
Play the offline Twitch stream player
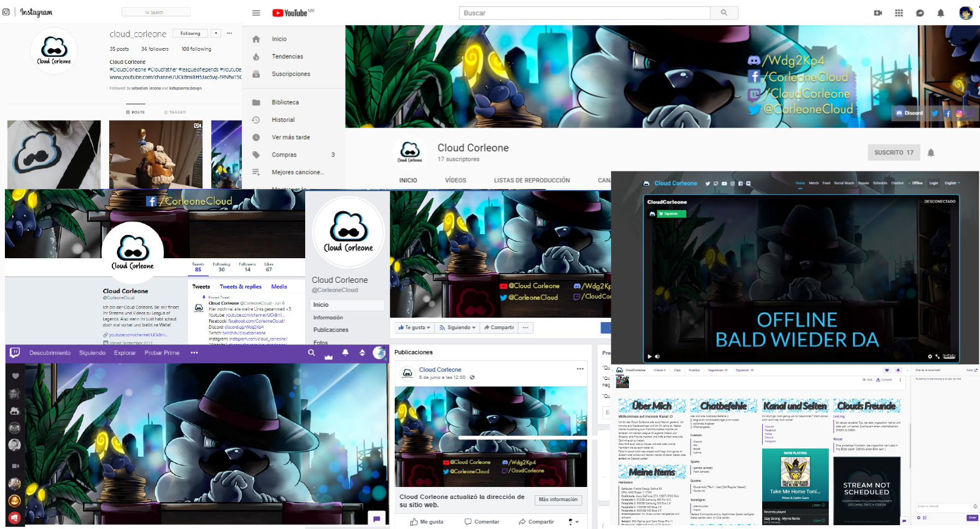(650, 356)
